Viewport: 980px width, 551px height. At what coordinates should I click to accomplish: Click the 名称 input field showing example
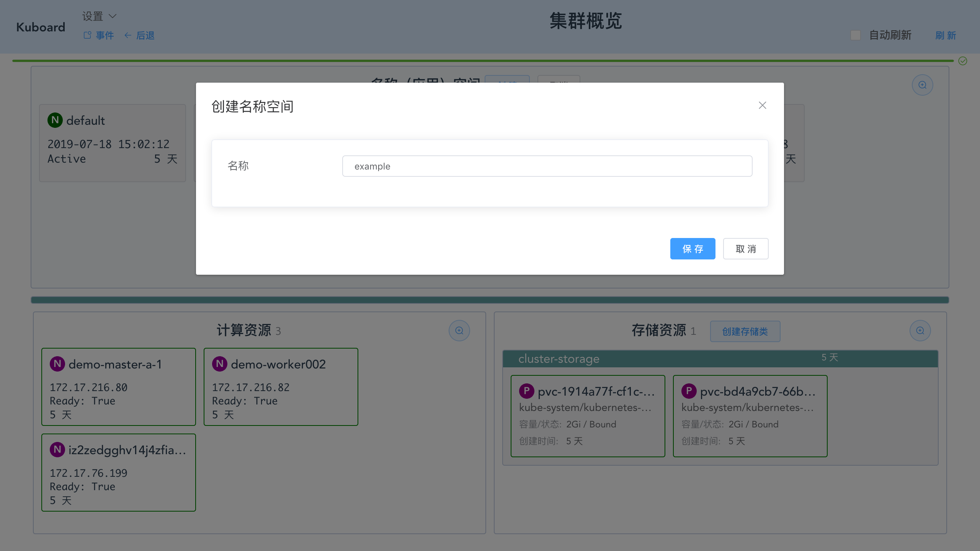coord(546,166)
